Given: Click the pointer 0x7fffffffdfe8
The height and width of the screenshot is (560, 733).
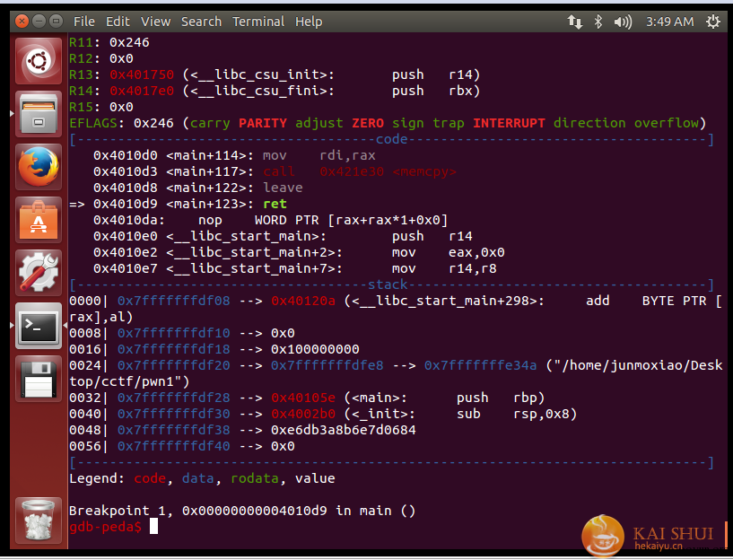Looking at the screenshot, I should [327, 365].
